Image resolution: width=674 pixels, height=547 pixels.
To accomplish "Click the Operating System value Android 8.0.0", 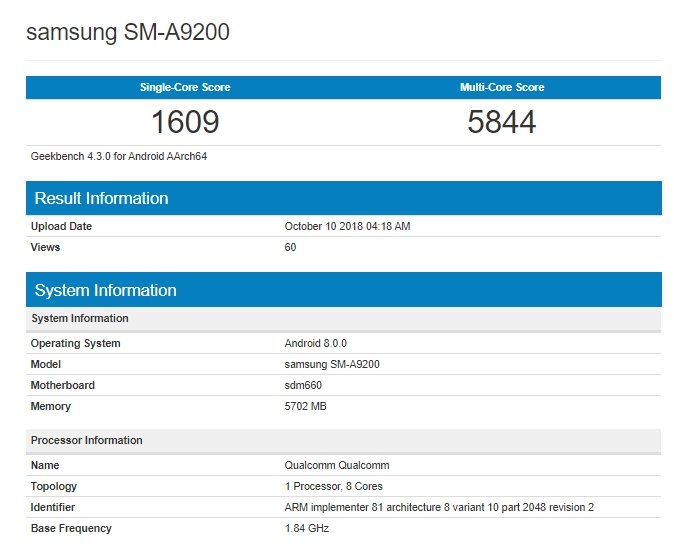I will [x=316, y=343].
